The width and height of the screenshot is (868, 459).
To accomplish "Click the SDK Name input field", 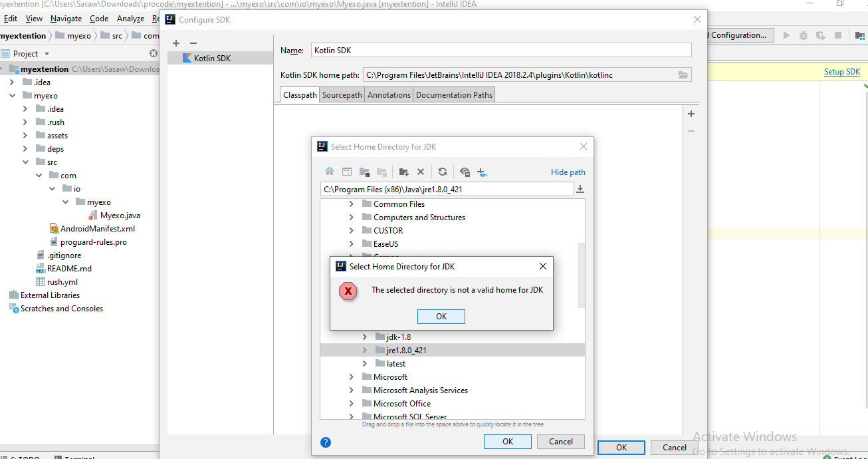I will 501,51.
